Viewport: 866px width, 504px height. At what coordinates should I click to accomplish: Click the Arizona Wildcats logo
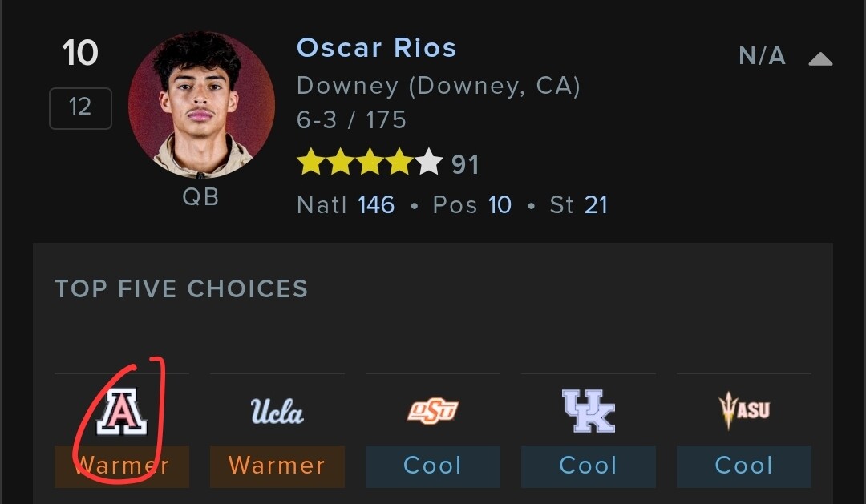click(122, 413)
